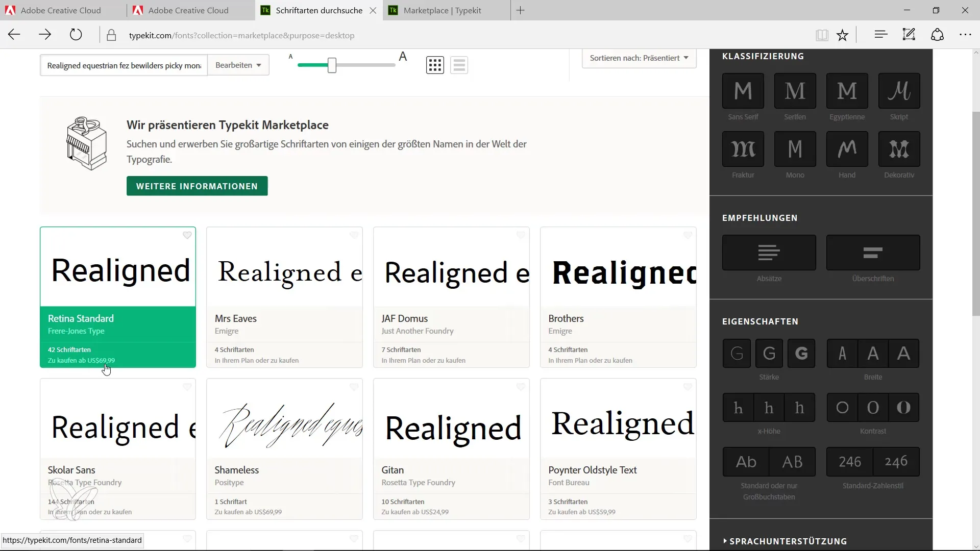
Task: Open the Gitan font preview thumbnail
Action: (x=451, y=419)
